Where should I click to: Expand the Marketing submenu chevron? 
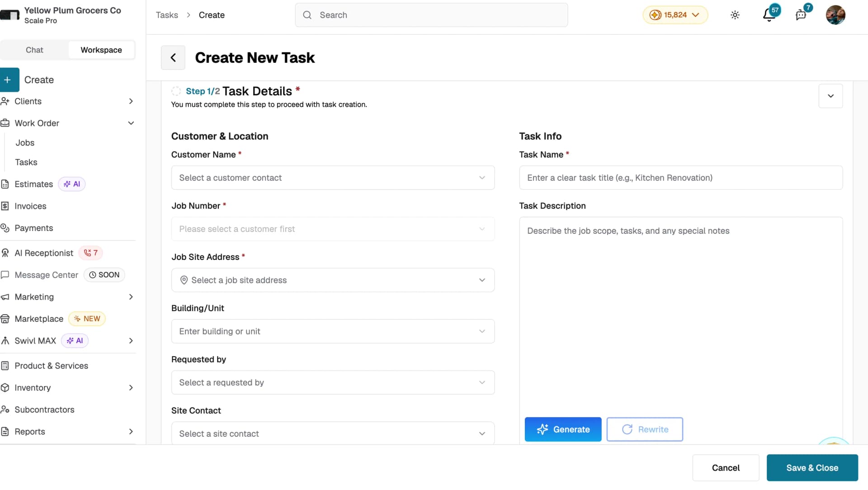[x=131, y=297]
